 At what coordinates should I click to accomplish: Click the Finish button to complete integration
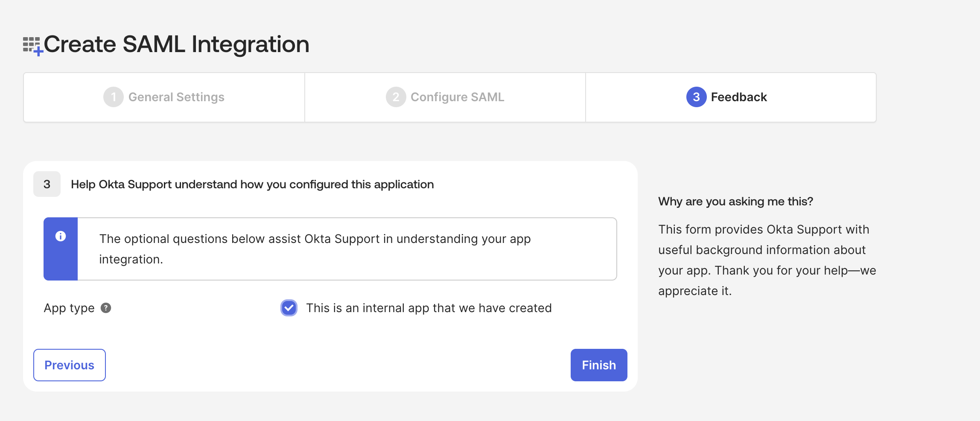click(x=598, y=365)
